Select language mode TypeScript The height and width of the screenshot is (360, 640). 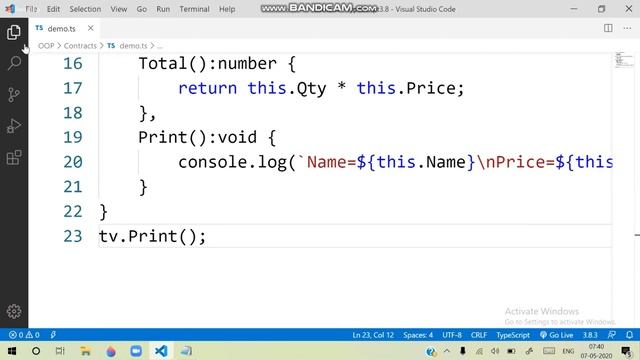coord(513,335)
